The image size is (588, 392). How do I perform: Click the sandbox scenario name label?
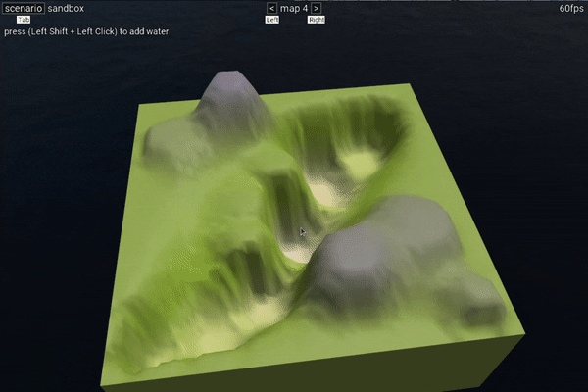(x=67, y=8)
